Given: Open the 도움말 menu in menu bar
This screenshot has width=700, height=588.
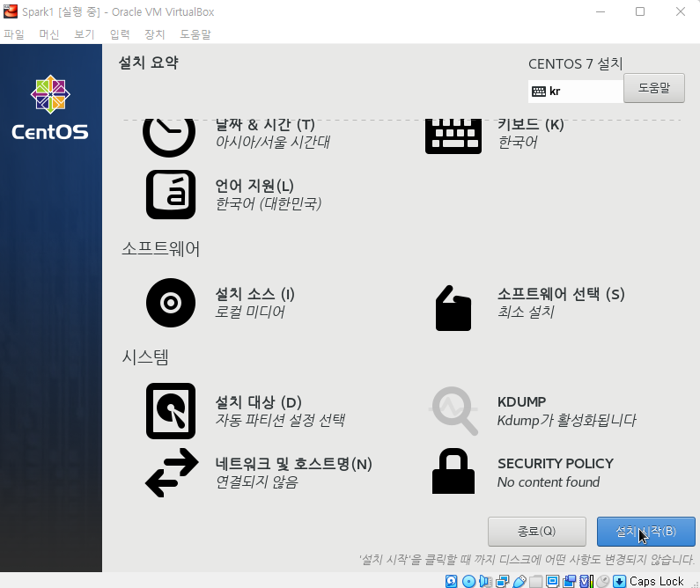Looking at the screenshot, I should pos(195,34).
